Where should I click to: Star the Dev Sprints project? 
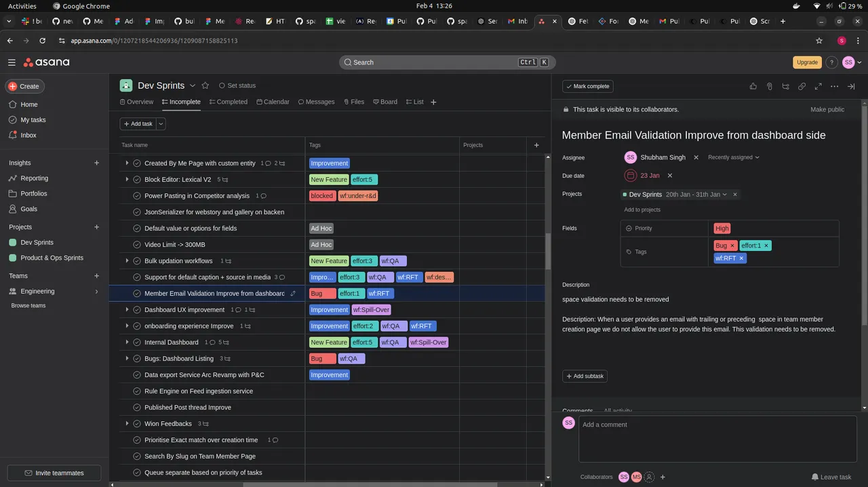click(x=205, y=85)
